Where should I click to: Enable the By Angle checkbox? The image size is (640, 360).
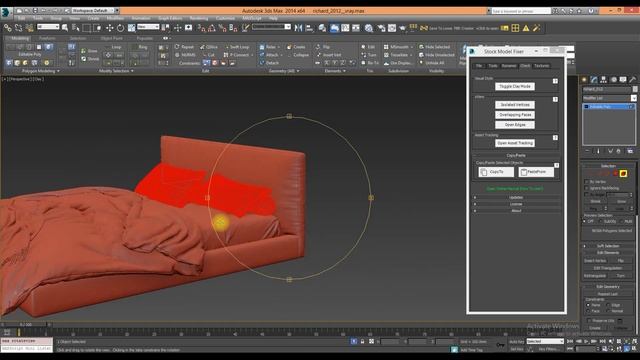587,195
